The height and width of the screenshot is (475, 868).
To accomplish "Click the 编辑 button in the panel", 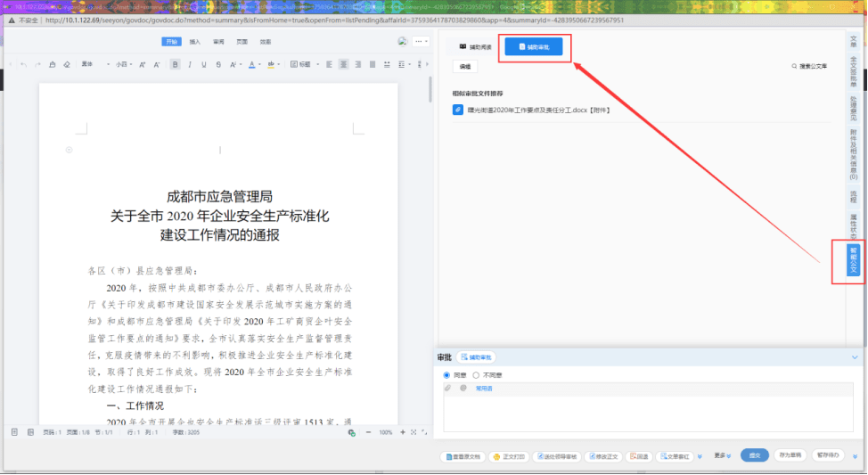I will [x=465, y=67].
